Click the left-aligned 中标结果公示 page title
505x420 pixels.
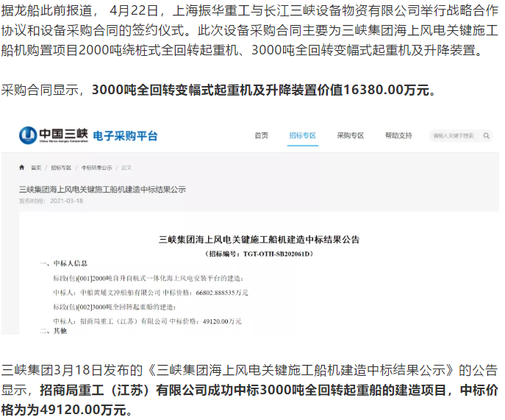click(102, 189)
